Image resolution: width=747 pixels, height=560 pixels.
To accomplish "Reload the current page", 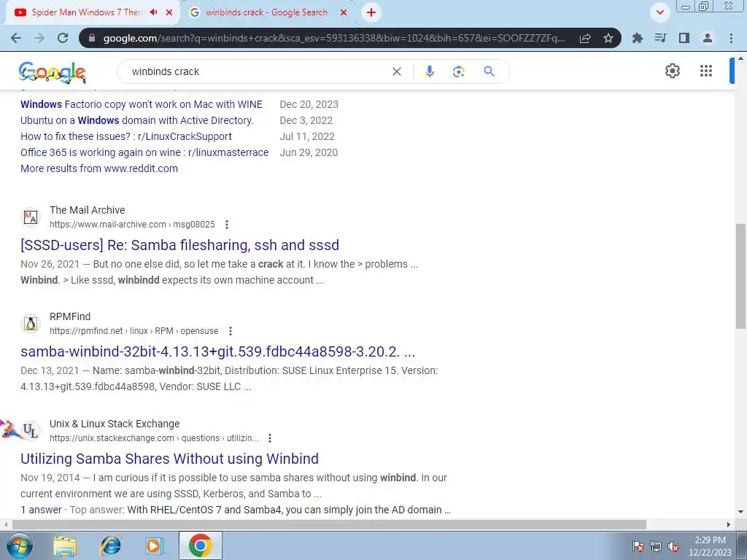I will click(63, 38).
